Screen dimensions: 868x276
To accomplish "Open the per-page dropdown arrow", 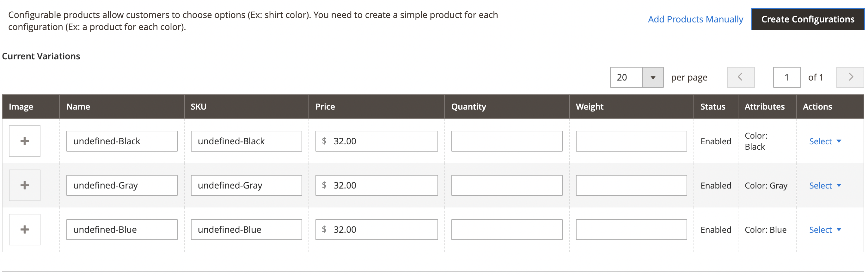I will tap(653, 77).
